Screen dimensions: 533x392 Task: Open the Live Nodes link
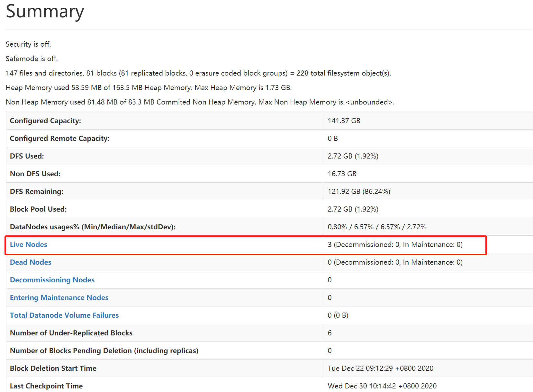tap(29, 244)
